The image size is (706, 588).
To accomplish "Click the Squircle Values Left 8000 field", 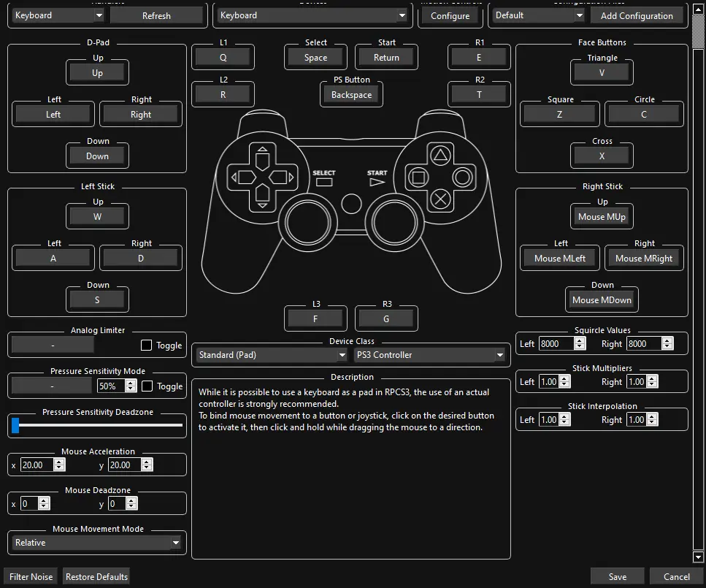I will 556,344.
